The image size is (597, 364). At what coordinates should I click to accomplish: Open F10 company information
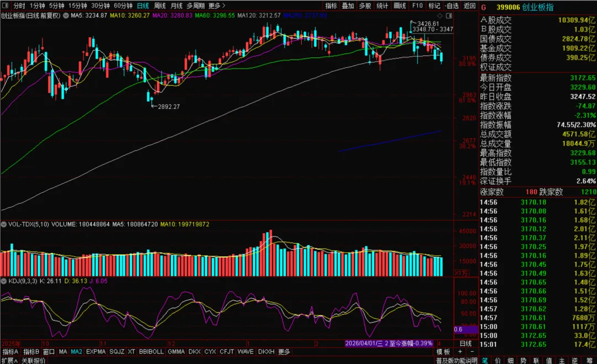(417, 6)
